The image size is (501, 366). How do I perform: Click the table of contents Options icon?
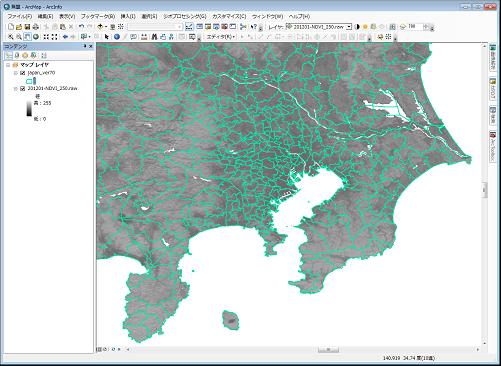44,55
